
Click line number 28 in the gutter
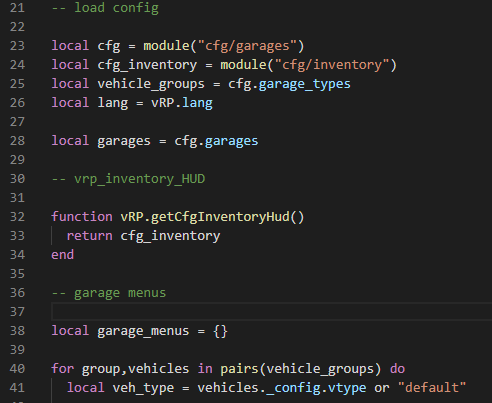click(17, 141)
